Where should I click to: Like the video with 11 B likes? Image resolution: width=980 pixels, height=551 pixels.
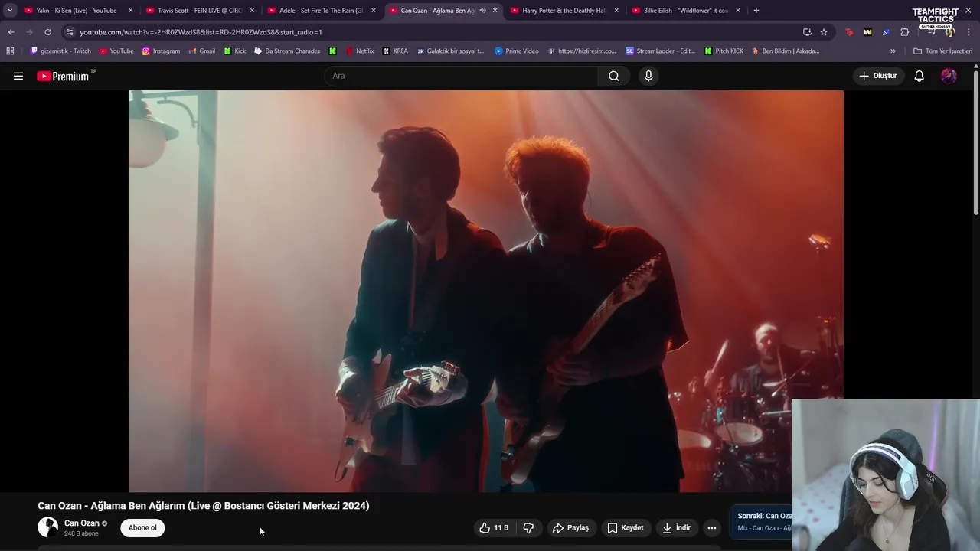pyautogui.click(x=494, y=527)
